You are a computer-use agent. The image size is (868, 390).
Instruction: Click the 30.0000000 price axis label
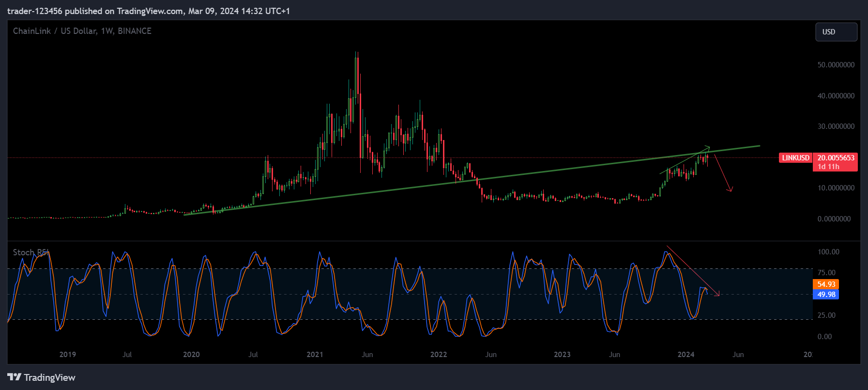(836, 126)
